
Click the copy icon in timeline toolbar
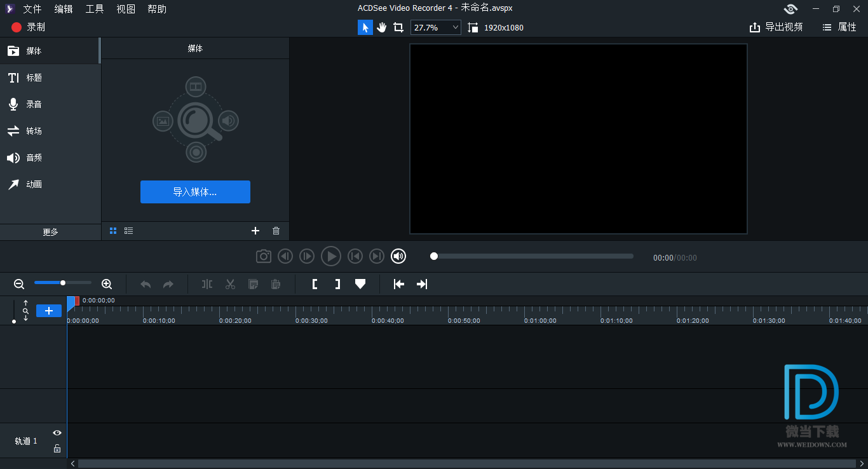click(x=253, y=284)
